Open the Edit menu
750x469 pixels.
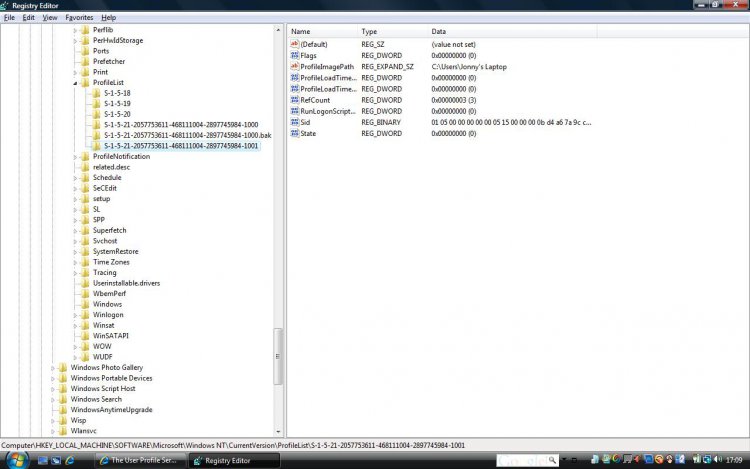28,17
